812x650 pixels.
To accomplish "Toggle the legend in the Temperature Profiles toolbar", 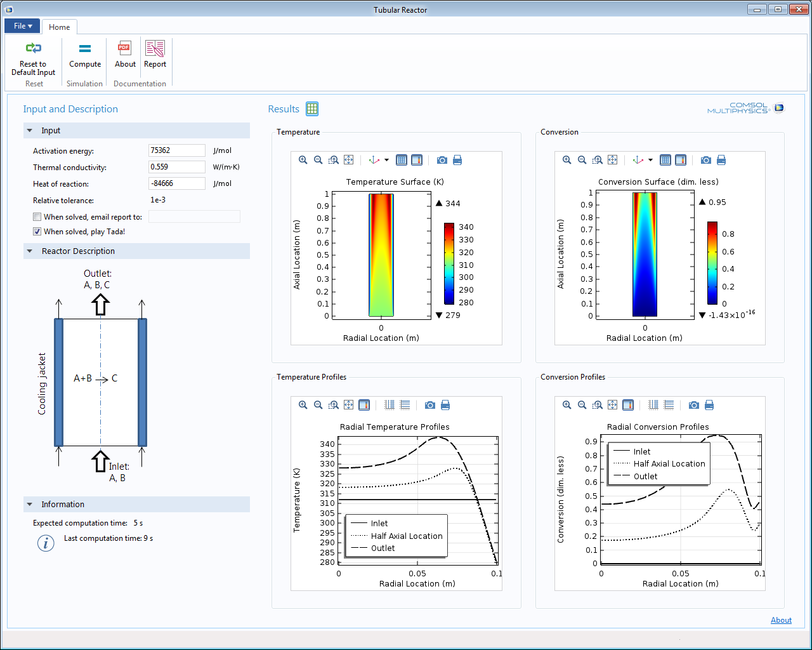I will (x=364, y=405).
